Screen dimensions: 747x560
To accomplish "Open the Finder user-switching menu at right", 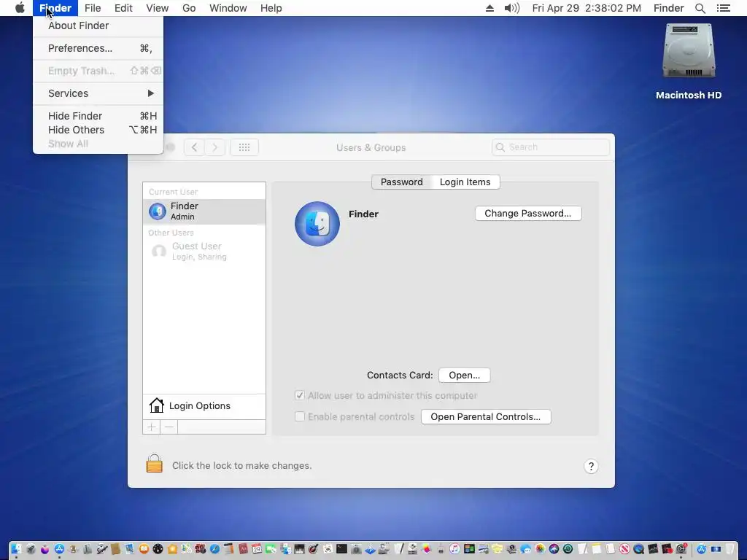I will click(668, 8).
